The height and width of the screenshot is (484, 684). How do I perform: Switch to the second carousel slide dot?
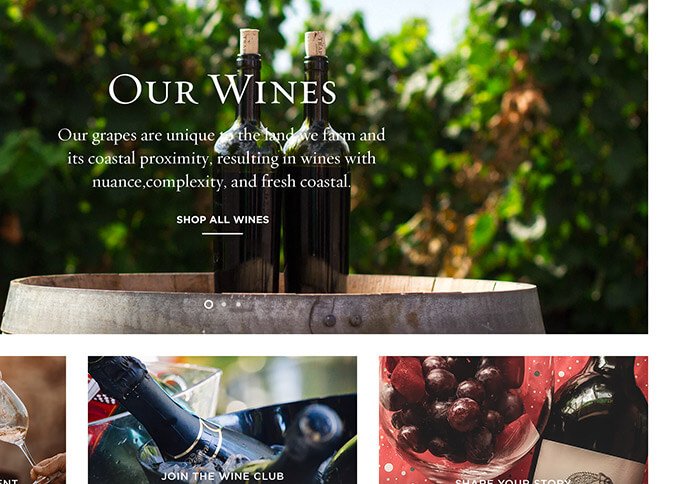click(x=224, y=304)
